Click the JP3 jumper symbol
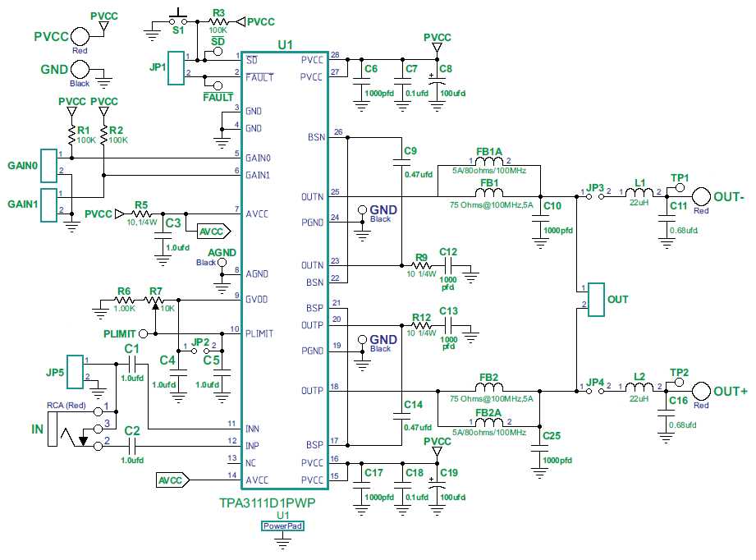The image size is (756, 560). (594, 197)
